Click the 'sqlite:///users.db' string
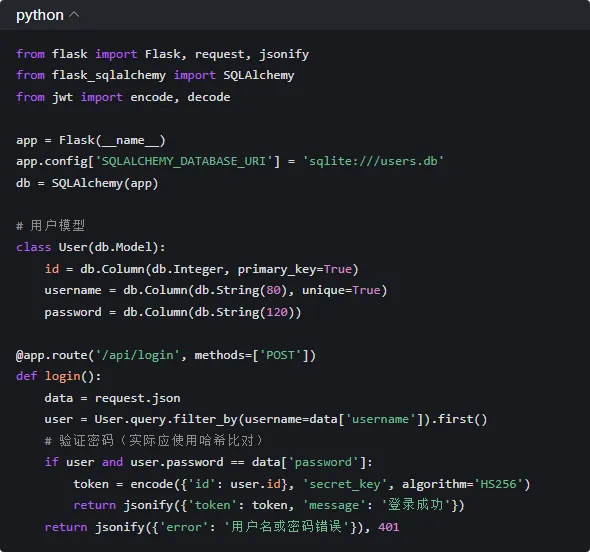This screenshot has height=552, width=590. [x=373, y=161]
